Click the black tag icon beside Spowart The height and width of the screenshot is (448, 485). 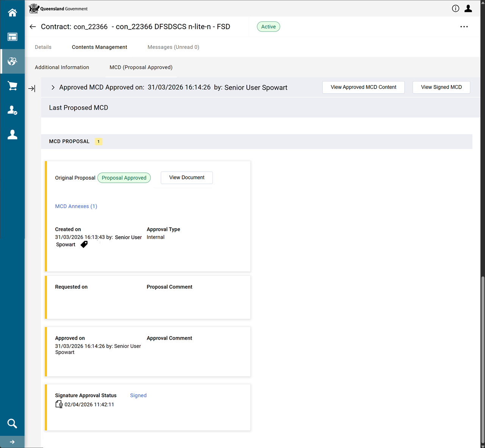84,244
